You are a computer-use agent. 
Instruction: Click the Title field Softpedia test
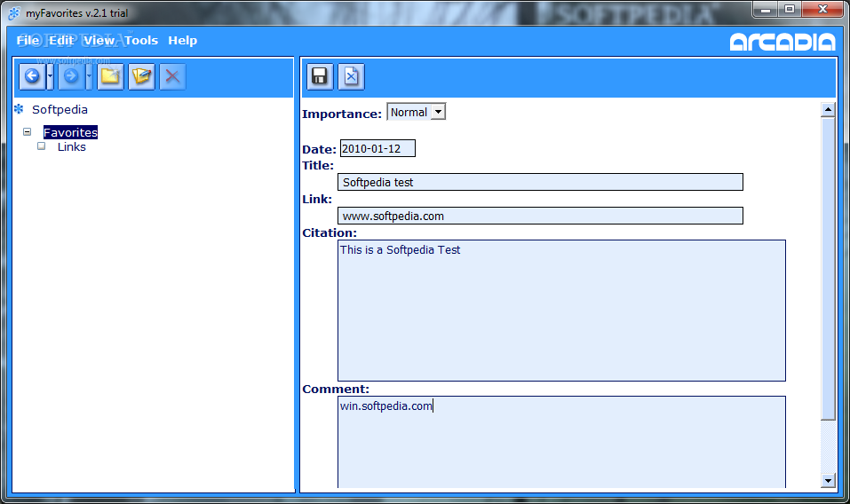click(x=540, y=182)
